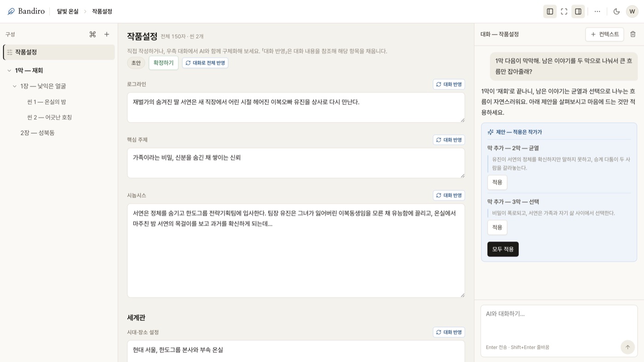This screenshot has height=362, width=644.
Task: Toggle the left sidebar panel
Action: (x=550, y=11)
